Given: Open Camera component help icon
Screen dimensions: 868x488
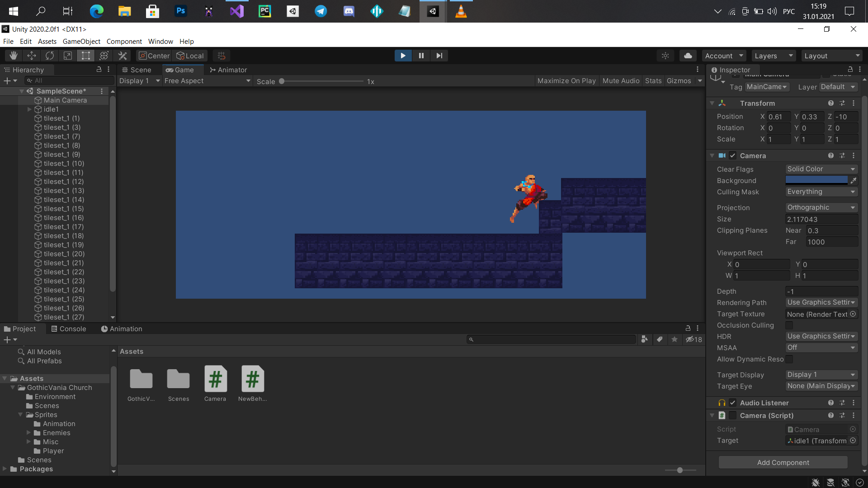Looking at the screenshot, I should click(x=831, y=155).
